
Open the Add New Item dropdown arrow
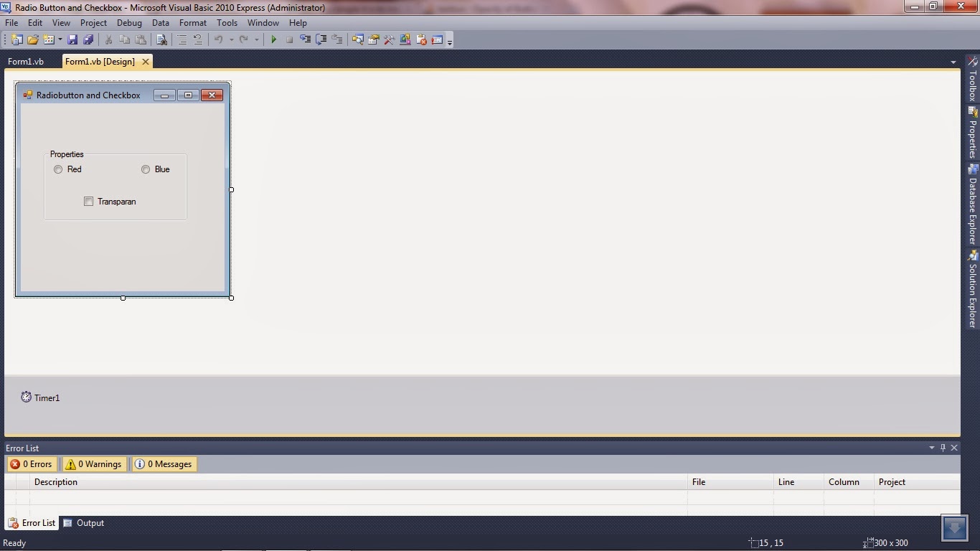[x=60, y=40]
